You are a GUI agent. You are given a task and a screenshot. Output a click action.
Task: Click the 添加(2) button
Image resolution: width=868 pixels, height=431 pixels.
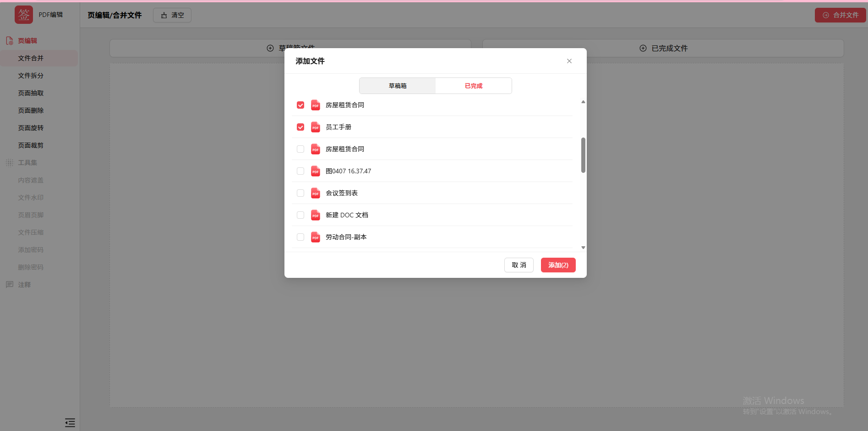coord(558,265)
